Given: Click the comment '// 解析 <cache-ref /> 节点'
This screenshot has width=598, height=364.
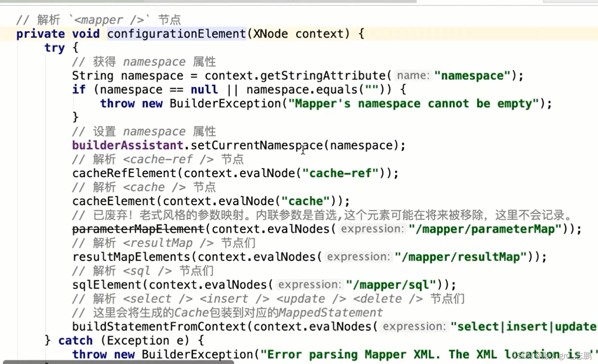Looking at the screenshot, I should pos(158,159).
